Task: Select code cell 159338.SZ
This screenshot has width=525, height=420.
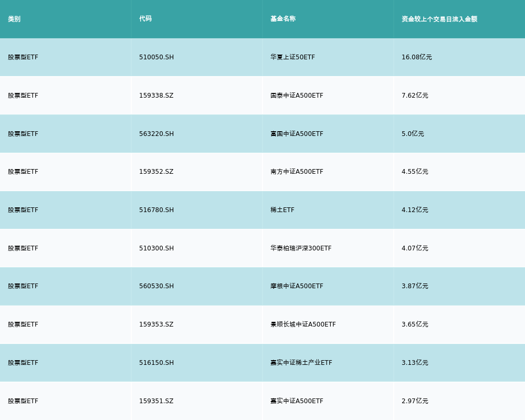Action: click(156, 96)
